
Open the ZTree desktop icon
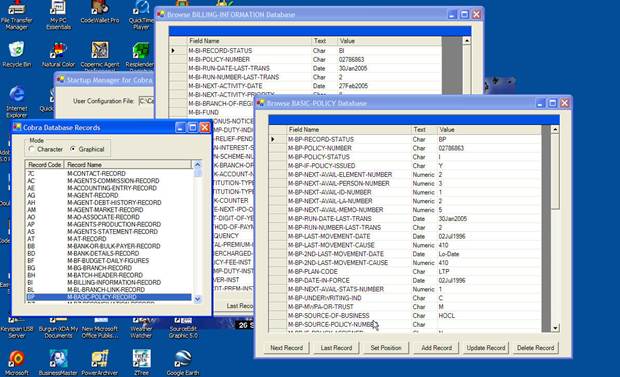(x=141, y=362)
